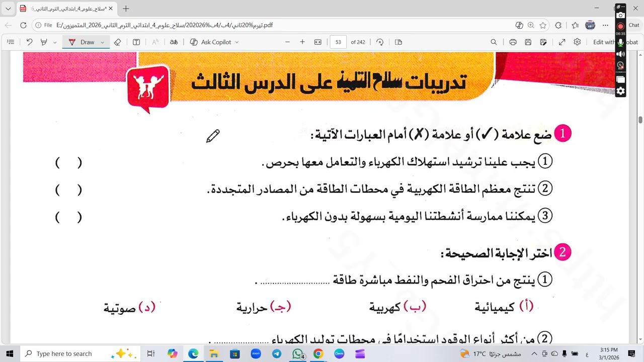The width and height of the screenshot is (644, 362).
Task: Open a new browser tab
Action: click(126, 9)
